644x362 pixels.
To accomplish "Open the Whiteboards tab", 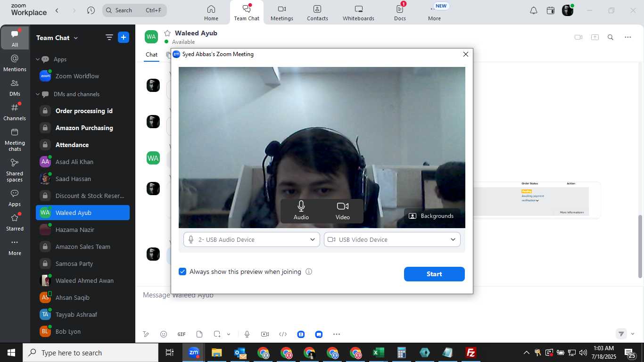I will pos(358,13).
